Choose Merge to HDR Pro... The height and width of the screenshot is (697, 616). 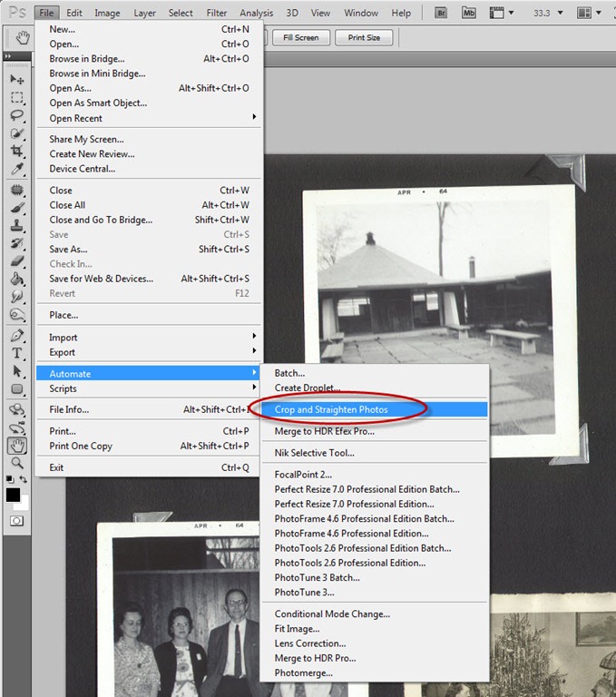point(374,658)
